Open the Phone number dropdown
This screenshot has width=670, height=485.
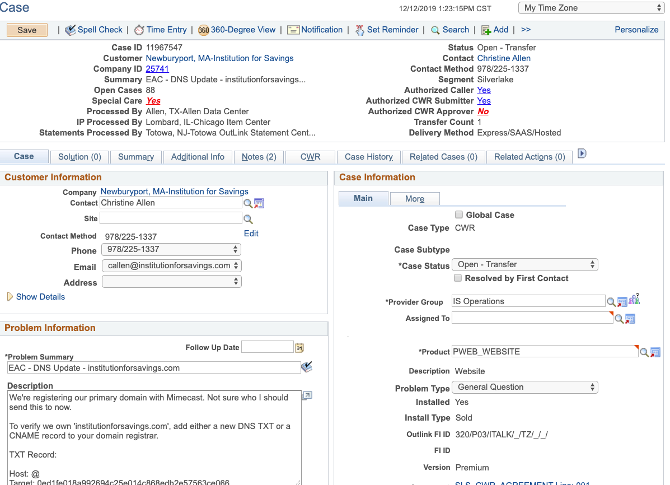pyautogui.click(x=171, y=250)
